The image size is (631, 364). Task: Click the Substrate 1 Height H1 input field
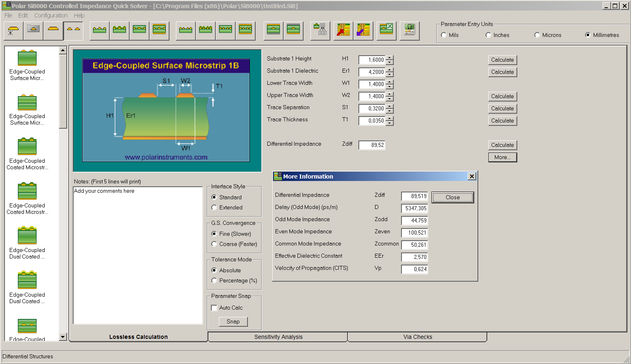372,60
